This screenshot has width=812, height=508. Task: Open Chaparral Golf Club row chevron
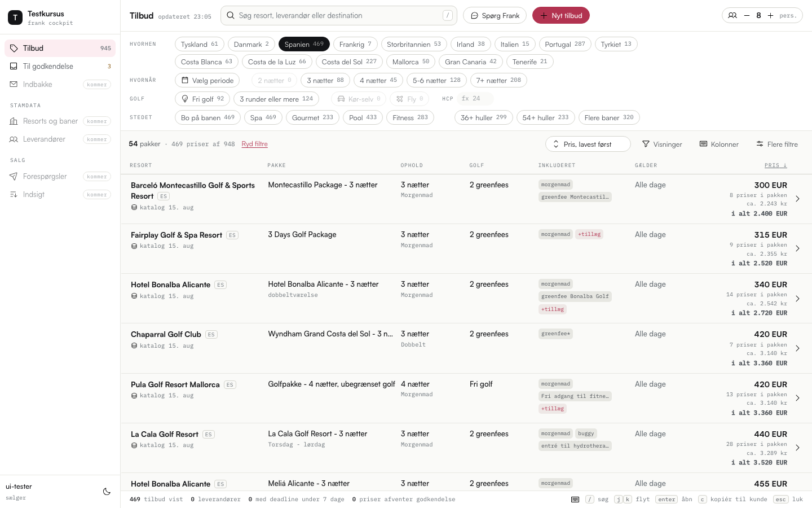pos(797,348)
